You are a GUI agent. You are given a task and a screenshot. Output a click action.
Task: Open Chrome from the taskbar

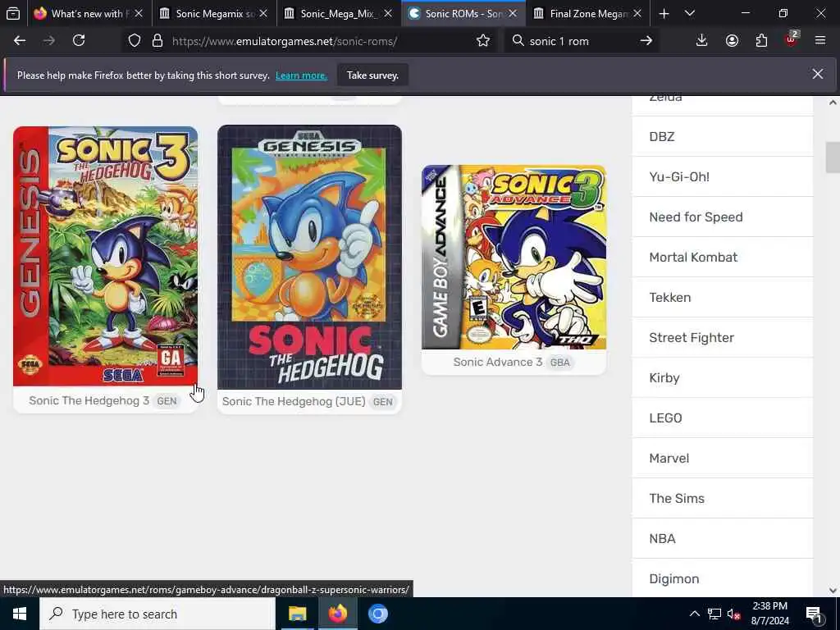pos(377,614)
